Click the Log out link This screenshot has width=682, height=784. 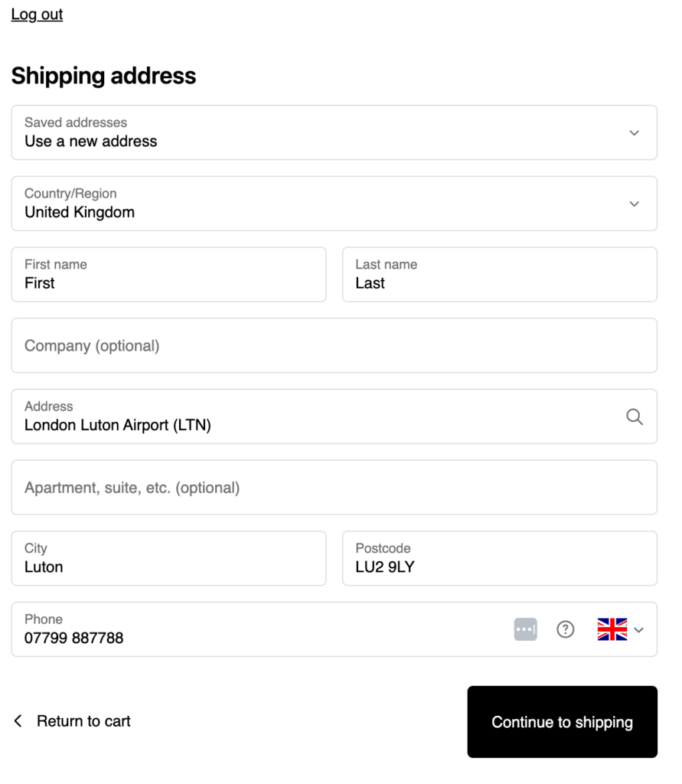tap(37, 14)
